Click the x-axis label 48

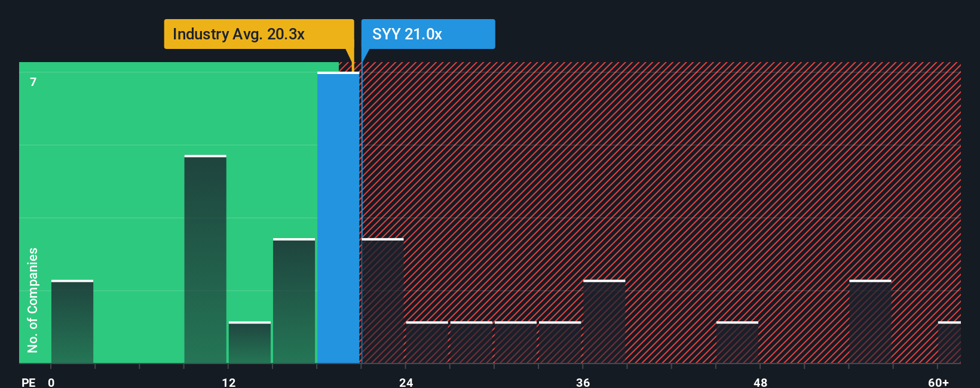coord(760,382)
